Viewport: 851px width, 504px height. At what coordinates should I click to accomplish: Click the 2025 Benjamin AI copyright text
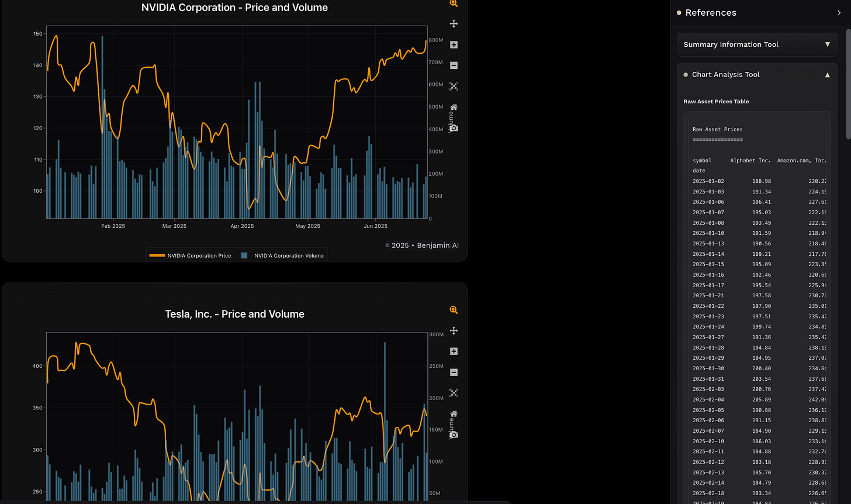click(422, 245)
